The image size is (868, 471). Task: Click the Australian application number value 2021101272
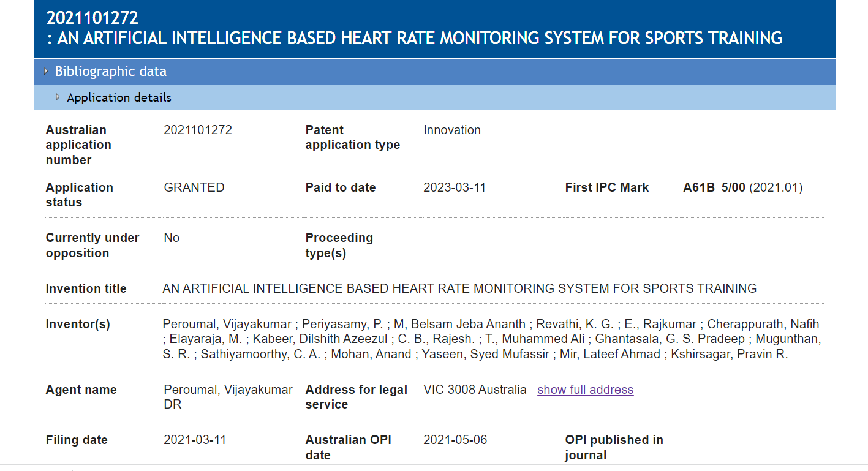198,130
